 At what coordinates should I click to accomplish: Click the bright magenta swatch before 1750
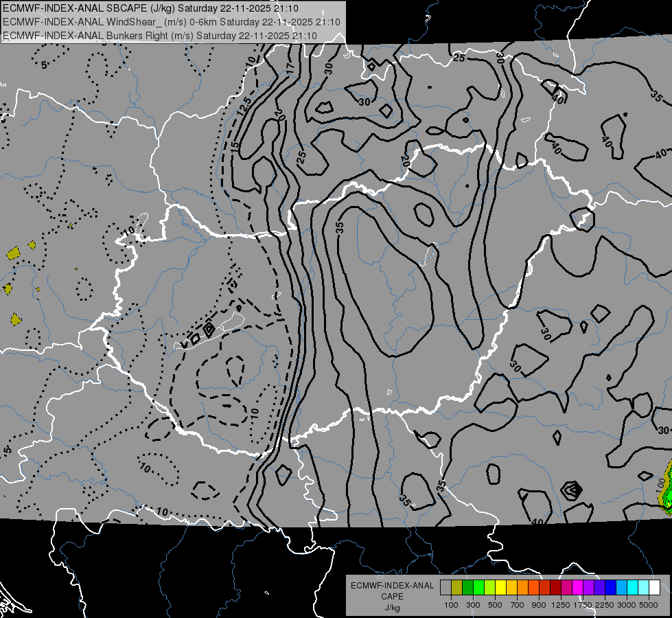point(578,587)
